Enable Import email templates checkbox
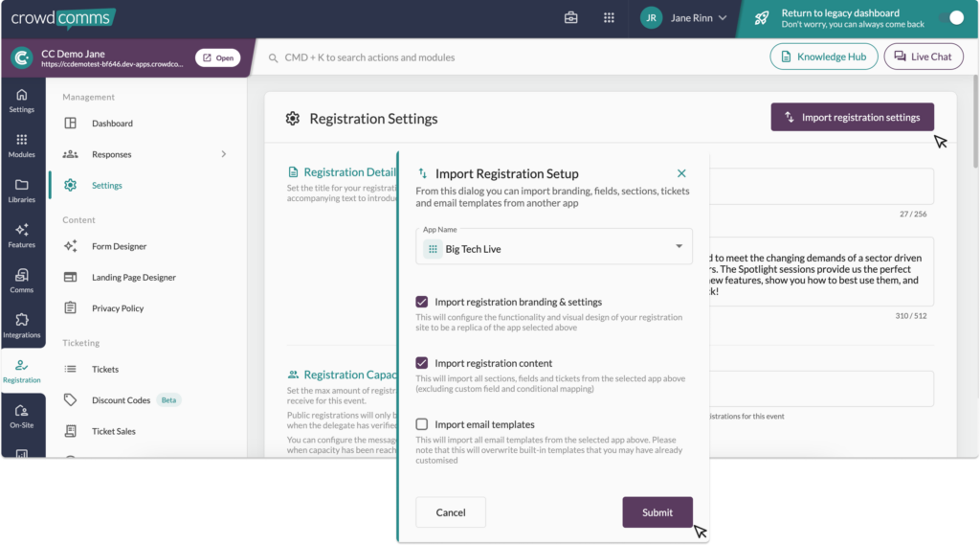Viewport: 980px width, 545px height. pyautogui.click(x=422, y=424)
